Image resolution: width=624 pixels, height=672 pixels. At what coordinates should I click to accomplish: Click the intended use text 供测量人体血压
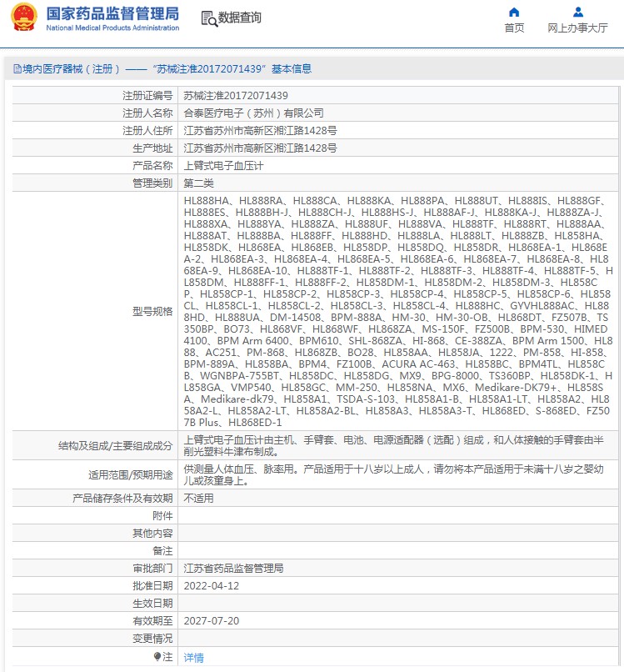(393, 475)
